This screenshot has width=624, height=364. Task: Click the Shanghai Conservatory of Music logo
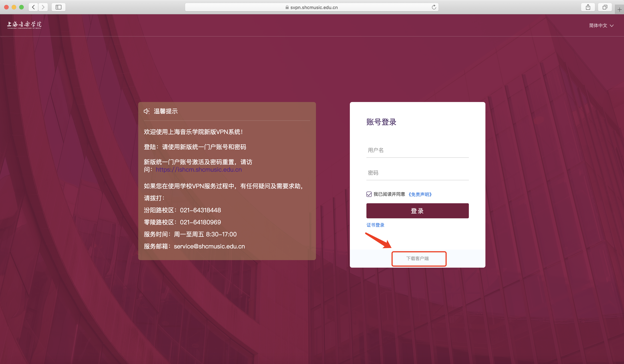click(x=24, y=25)
